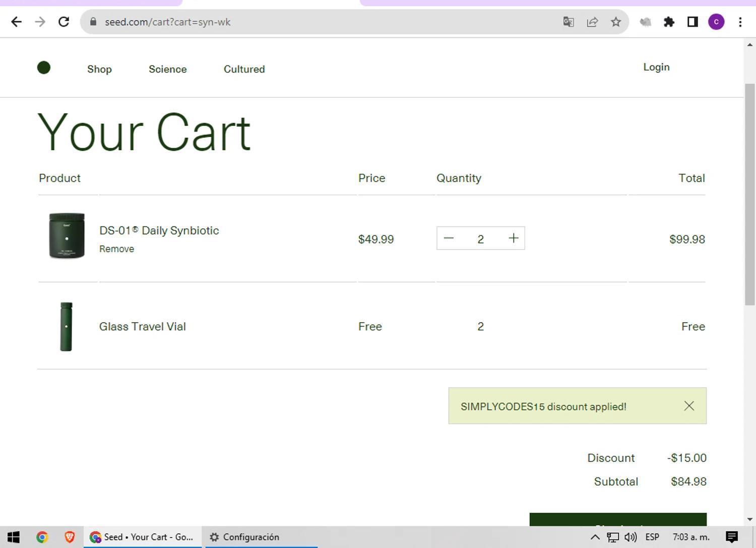Click the Glass Travel Vial image

(66, 327)
